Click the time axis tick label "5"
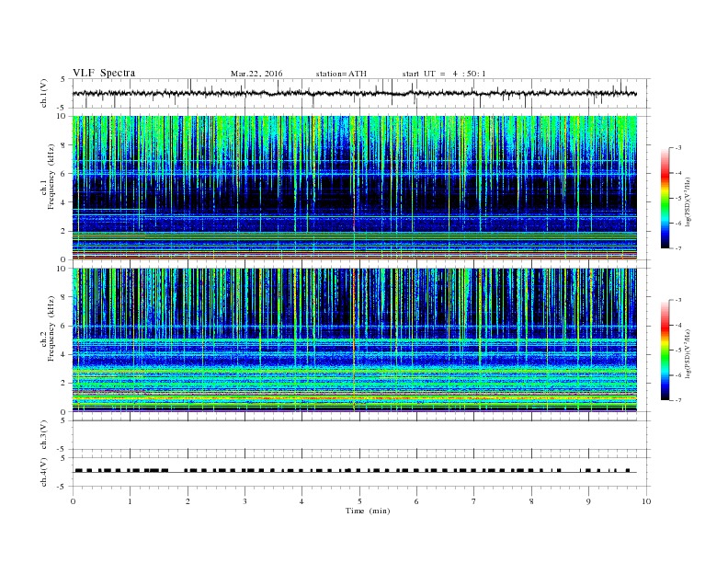This screenshot has width=728, height=563. coord(359,501)
